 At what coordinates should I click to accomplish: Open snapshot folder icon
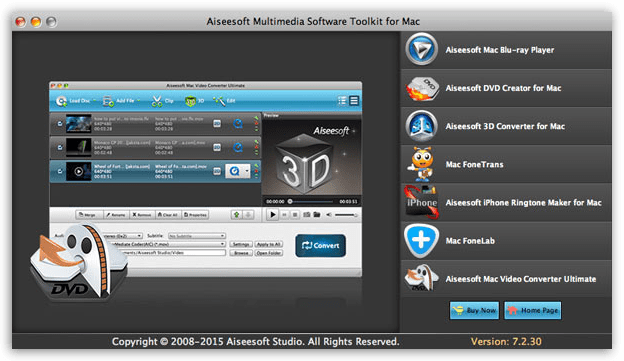click(x=317, y=215)
